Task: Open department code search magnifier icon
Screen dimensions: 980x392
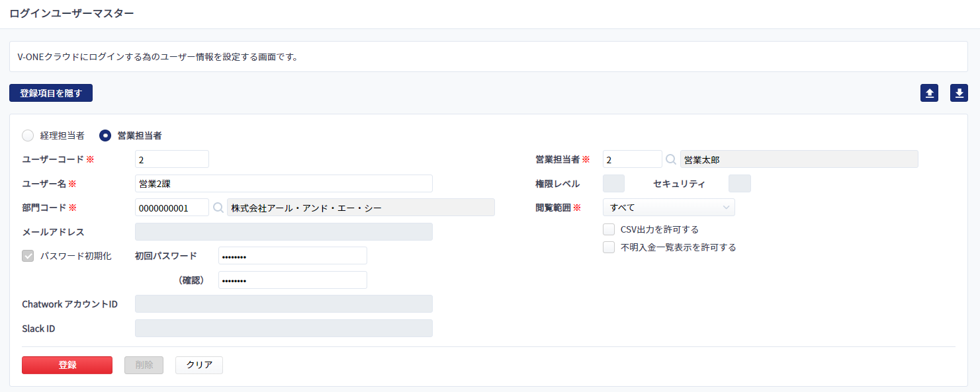Action: 218,208
